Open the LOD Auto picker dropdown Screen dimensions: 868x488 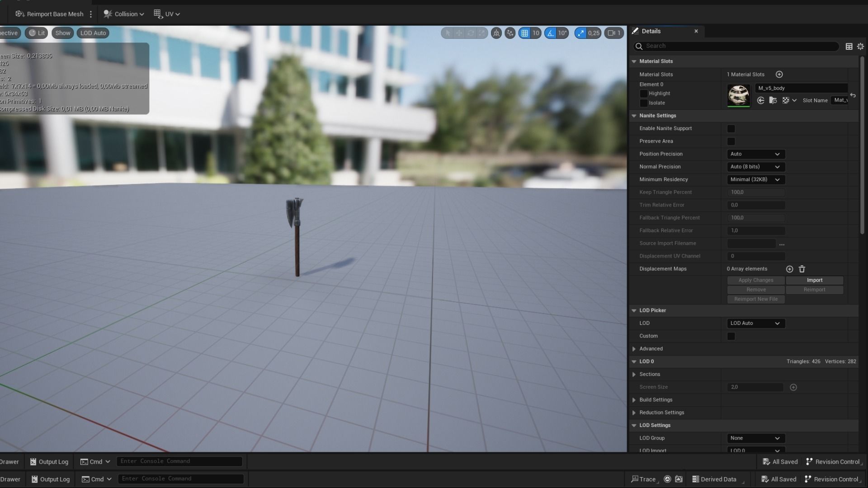pos(755,324)
